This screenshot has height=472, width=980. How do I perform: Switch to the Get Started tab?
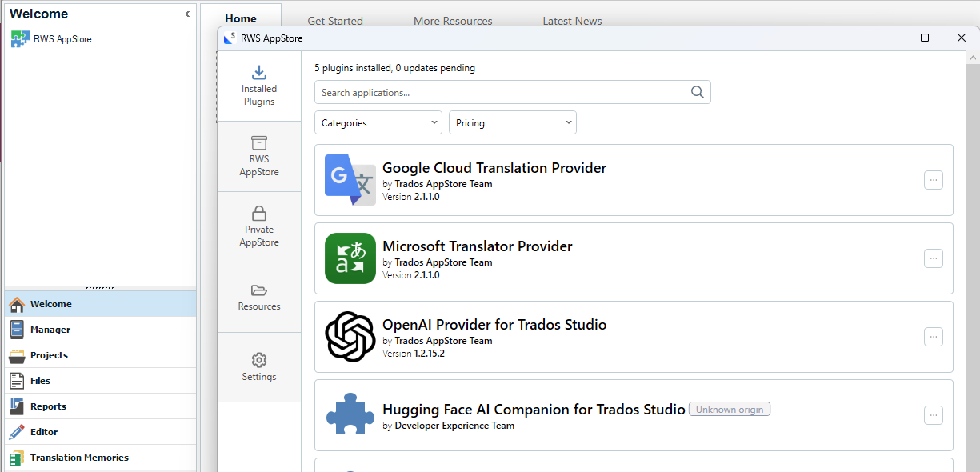(x=335, y=21)
